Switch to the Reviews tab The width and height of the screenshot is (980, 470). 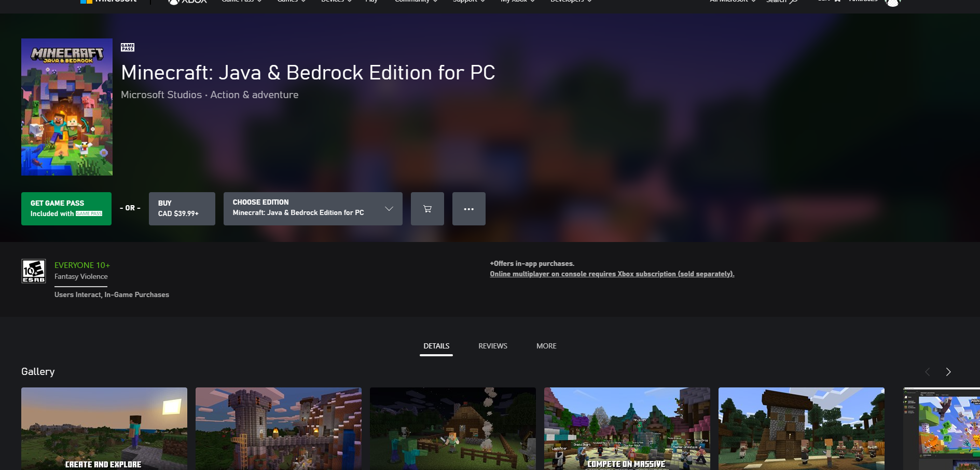[493, 346]
